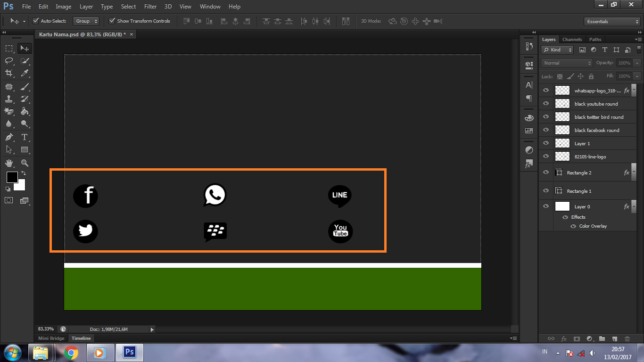The image size is (644, 362).
Task: Select the Hand tool
Action: pyautogui.click(x=9, y=163)
